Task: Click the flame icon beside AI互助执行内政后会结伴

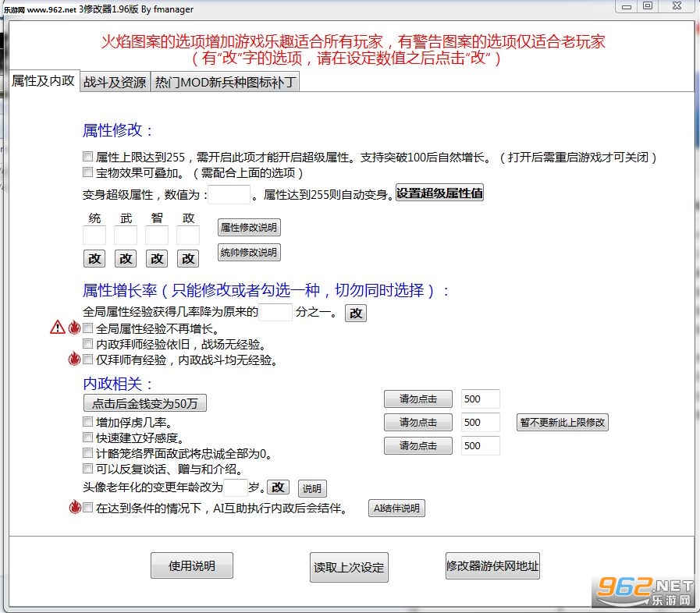Action: pos(75,507)
